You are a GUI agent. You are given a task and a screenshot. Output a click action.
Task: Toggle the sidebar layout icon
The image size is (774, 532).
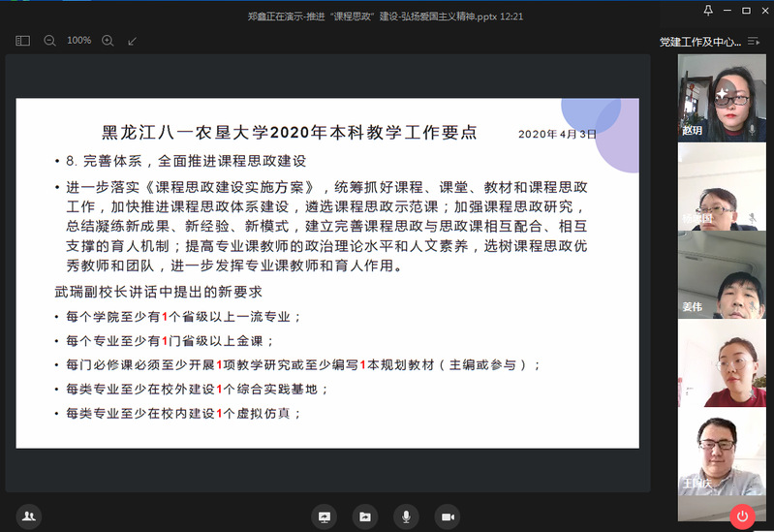(23, 41)
